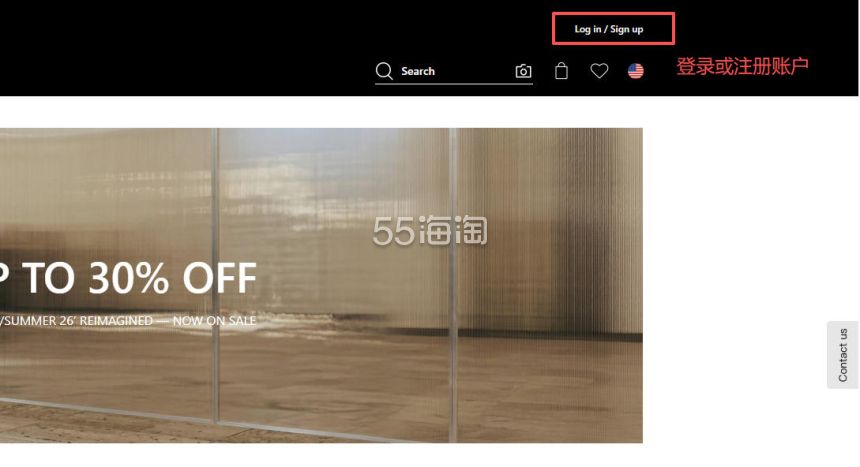Click the '/SUMMER 26' REIMAGINED' text
Image resolution: width=860 pixels, height=467 pixels.
coord(76,320)
